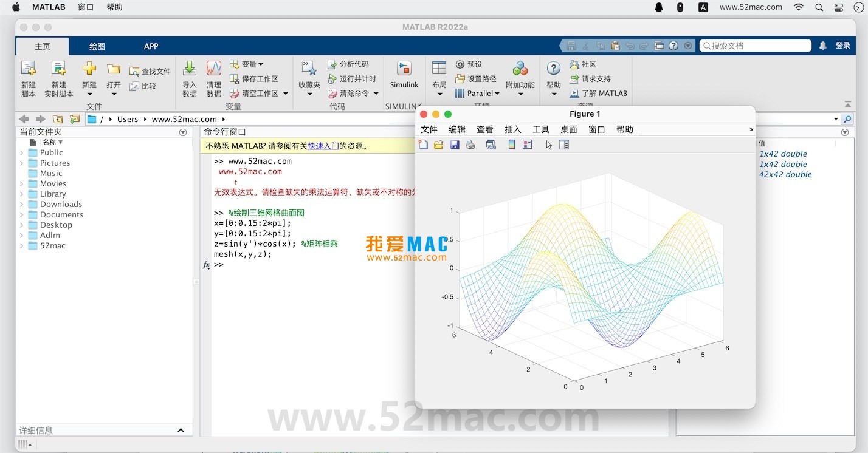The image size is (868, 453).
Task: Open 预设 (Preferences) gear icon
Action: point(460,64)
